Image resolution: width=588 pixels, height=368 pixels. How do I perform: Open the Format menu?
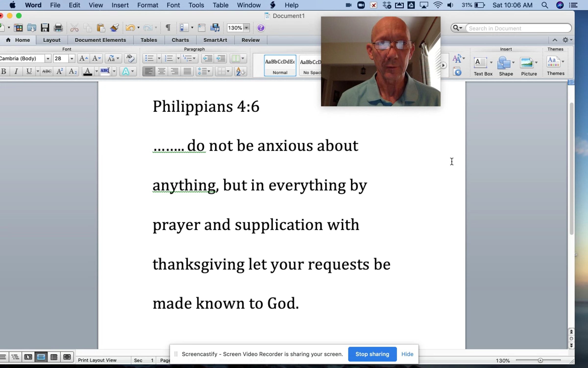point(147,5)
